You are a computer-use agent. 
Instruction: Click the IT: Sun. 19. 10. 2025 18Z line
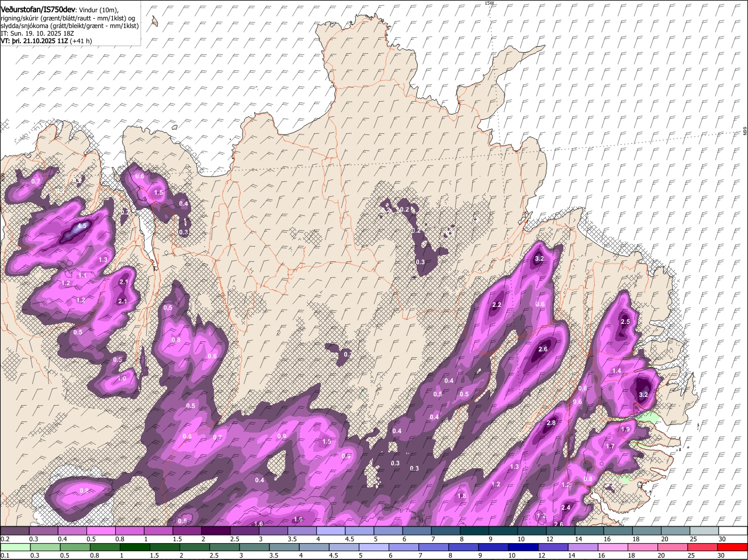[x=37, y=33]
